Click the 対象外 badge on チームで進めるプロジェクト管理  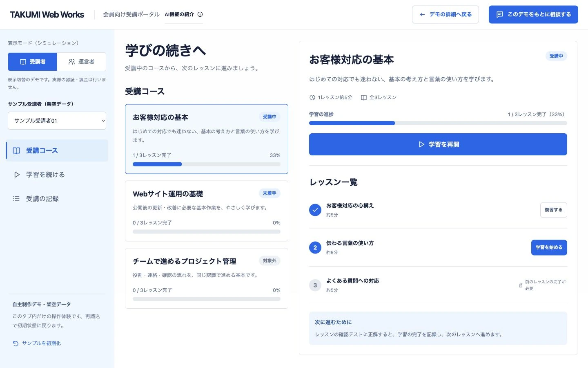pos(269,261)
